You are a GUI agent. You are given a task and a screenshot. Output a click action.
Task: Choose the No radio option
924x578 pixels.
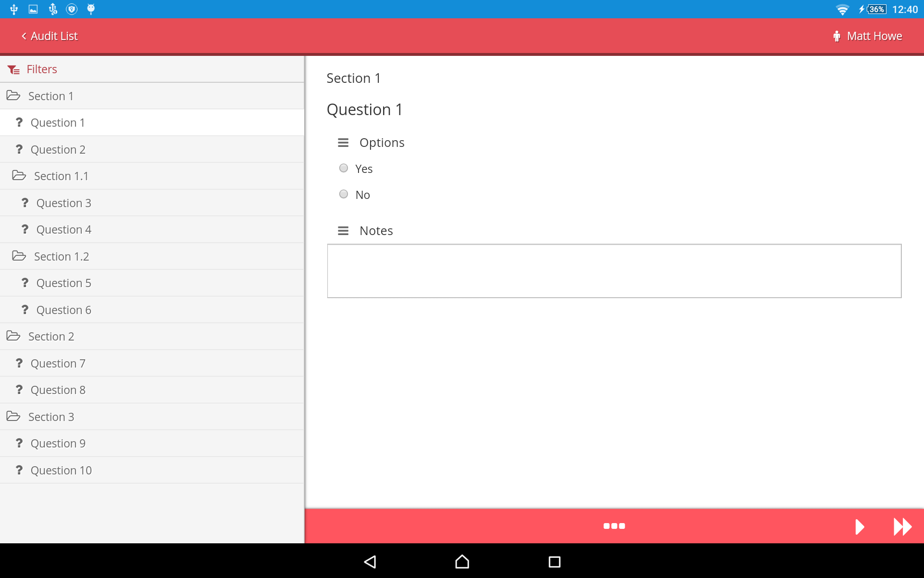(x=344, y=194)
